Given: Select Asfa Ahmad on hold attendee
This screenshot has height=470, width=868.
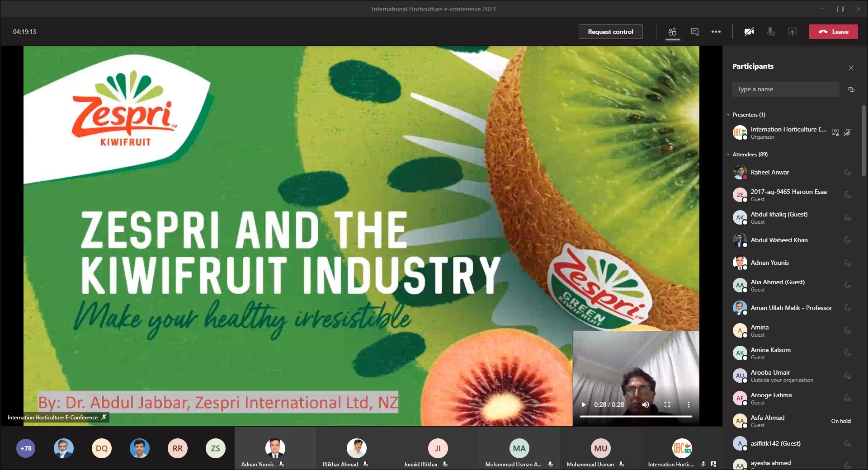Looking at the screenshot, I should coord(792,421).
